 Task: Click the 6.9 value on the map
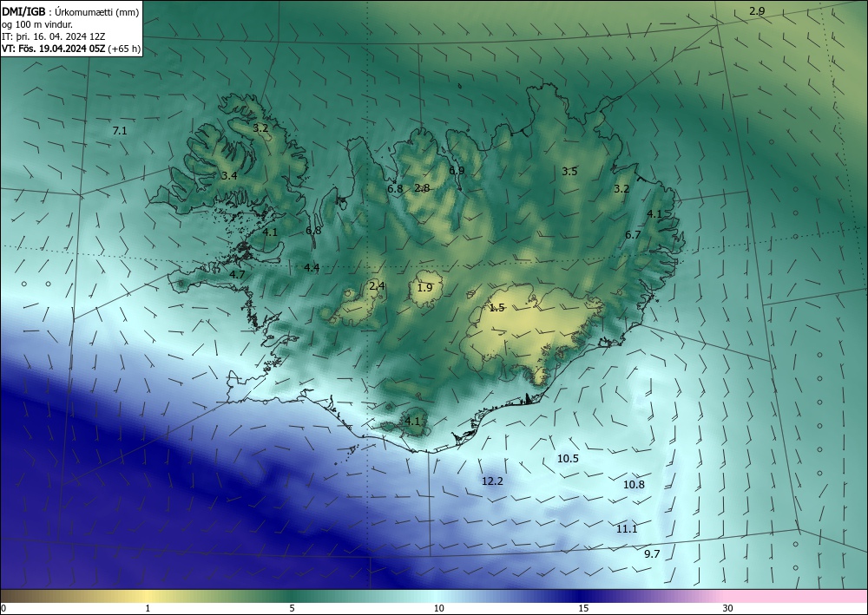click(457, 170)
